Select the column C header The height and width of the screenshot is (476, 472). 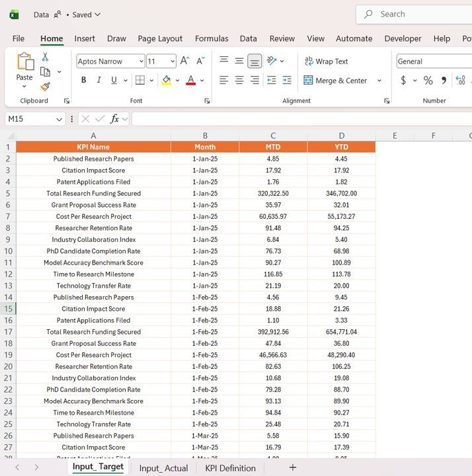[x=273, y=136]
